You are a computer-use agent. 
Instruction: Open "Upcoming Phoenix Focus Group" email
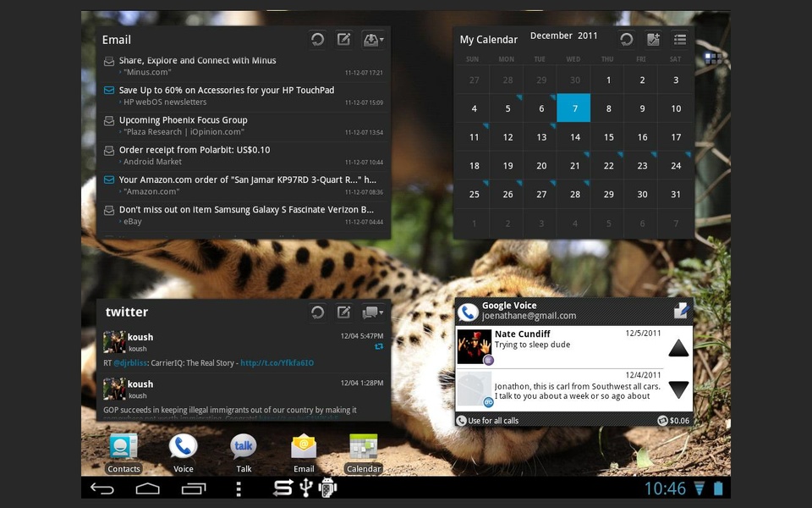pyautogui.click(x=244, y=126)
